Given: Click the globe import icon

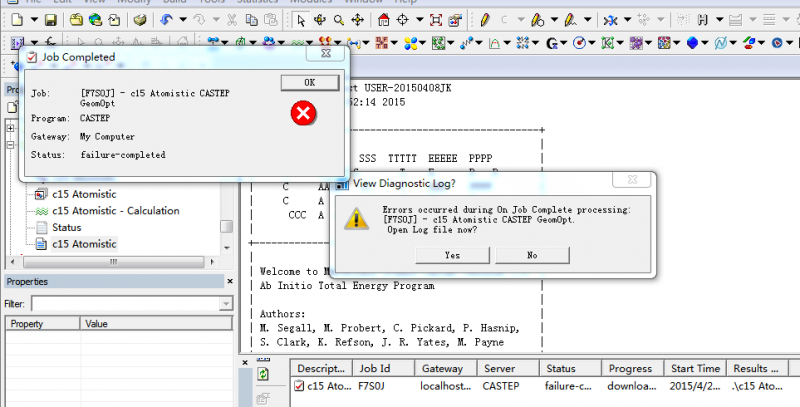Looking at the screenshot, I should click(95, 20).
